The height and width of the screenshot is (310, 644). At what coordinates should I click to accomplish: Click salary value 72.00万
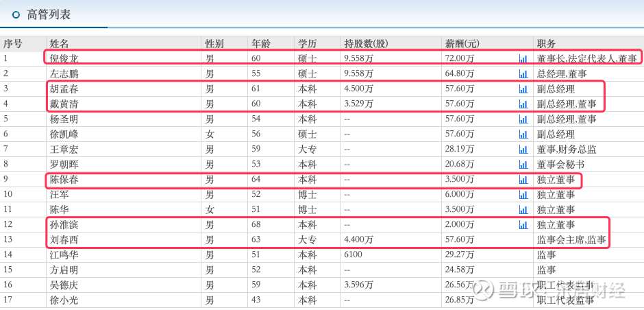pyautogui.click(x=460, y=59)
